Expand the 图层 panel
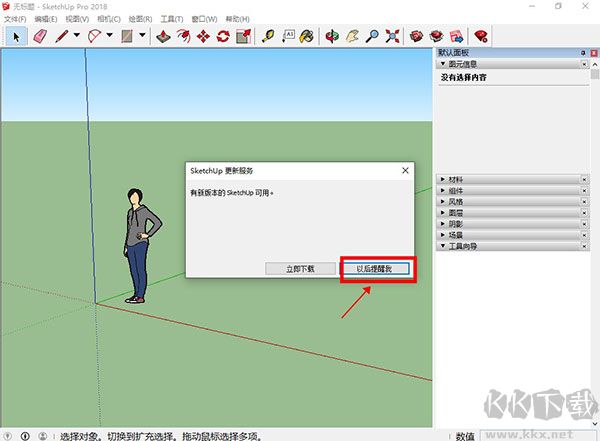 tap(443, 212)
